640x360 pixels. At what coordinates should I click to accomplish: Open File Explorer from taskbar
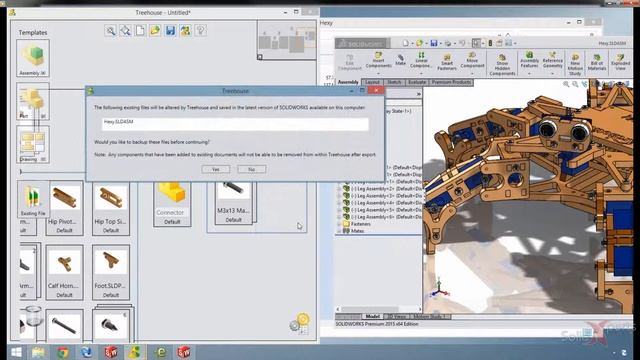(38, 352)
